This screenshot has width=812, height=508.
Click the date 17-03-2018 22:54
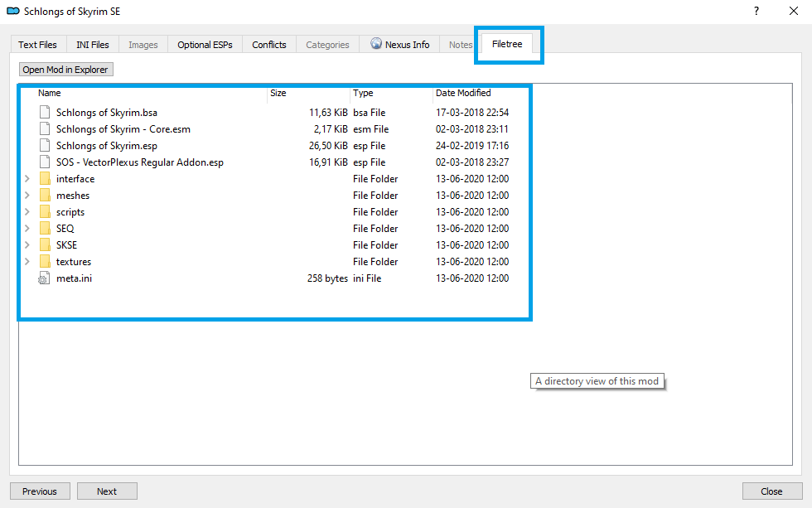click(472, 113)
